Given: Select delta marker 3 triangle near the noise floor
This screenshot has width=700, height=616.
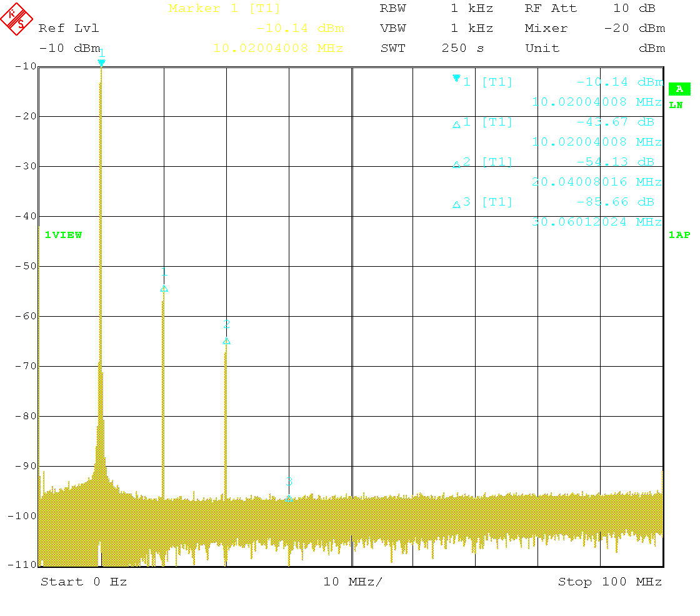Looking at the screenshot, I should tap(289, 498).
